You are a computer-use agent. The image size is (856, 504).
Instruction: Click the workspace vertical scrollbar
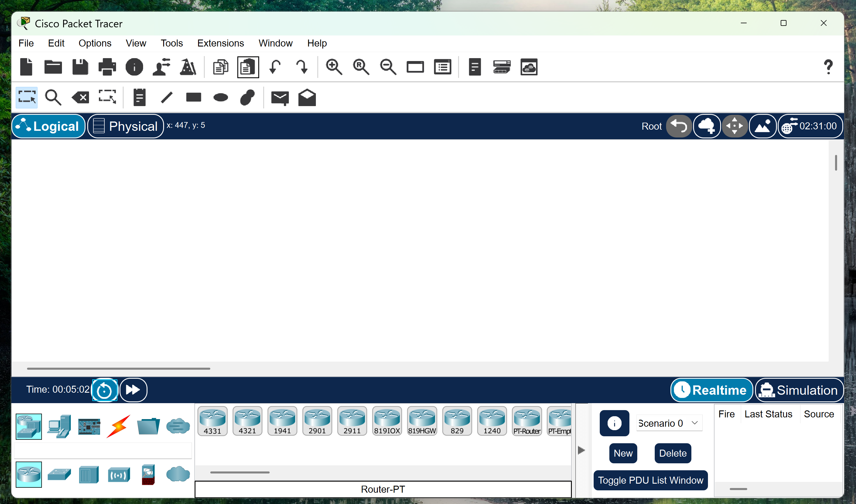(x=836, y=163)
